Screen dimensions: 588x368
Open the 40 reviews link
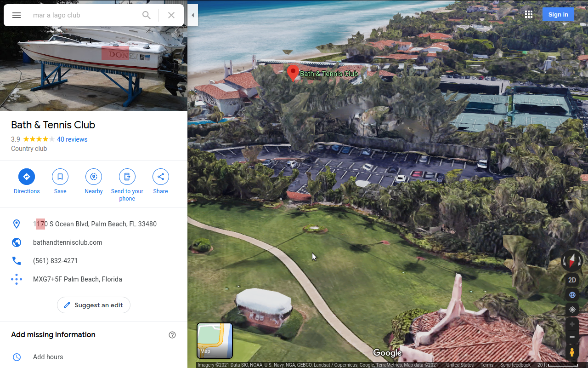click(x=72, y=139)
